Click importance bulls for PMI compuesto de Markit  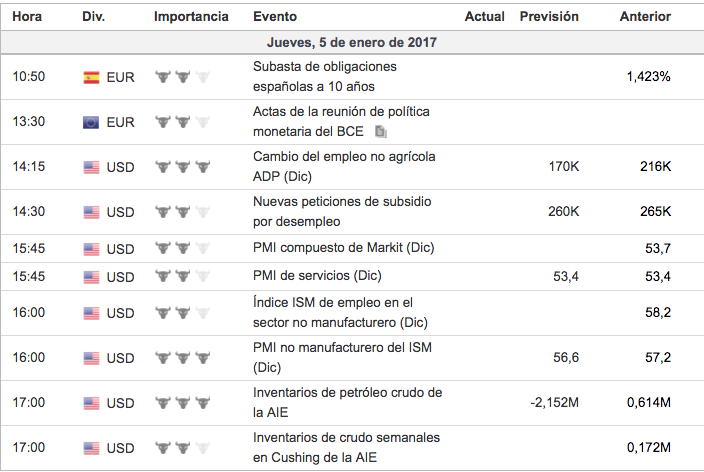tap(183, 249)
